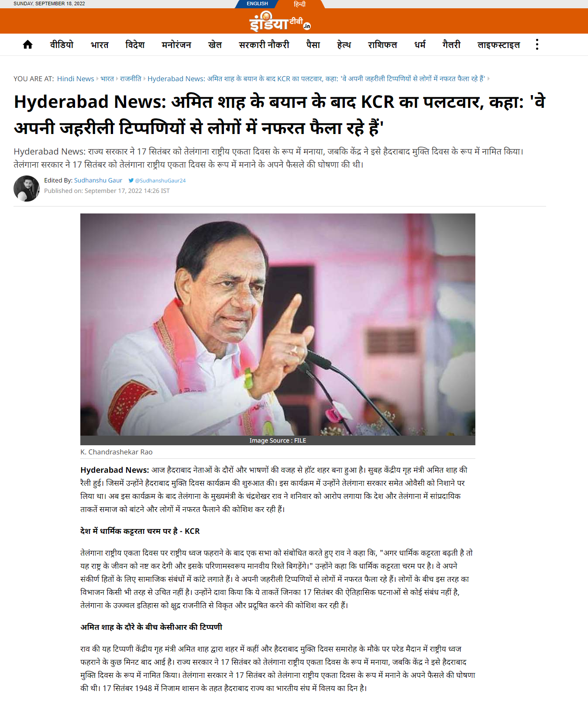588x722 pixels.
Task: Select the हिन्दी language tab
Action: [x=299, y=4]
